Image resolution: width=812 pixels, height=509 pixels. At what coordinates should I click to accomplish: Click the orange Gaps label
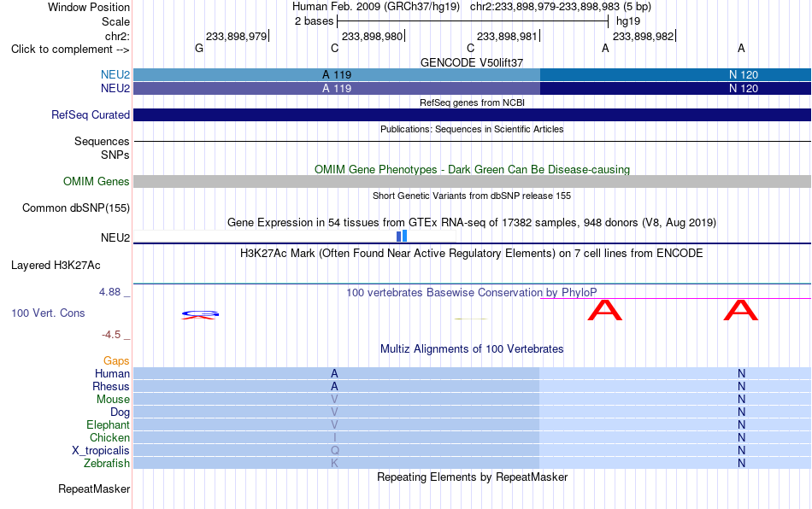tap(116, 361)
